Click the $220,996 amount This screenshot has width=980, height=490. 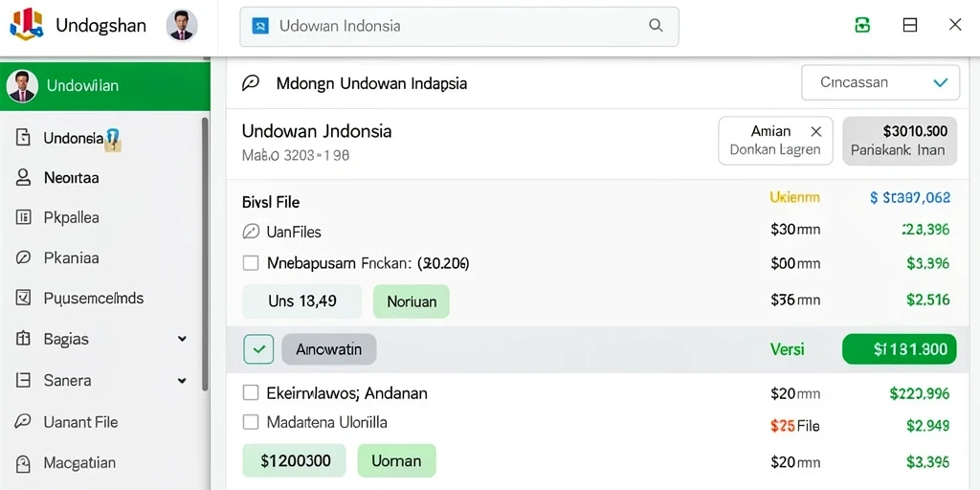920,393
